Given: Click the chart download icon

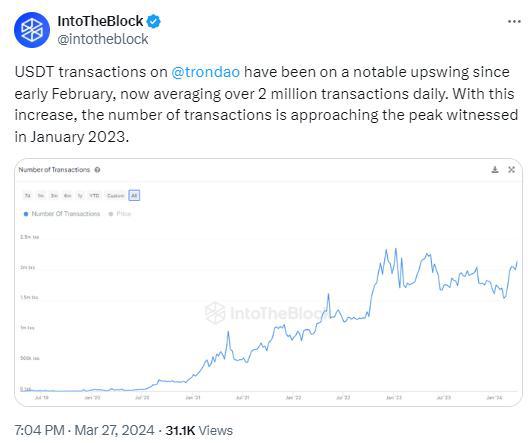Looking at the screenshot, I should coord(495,170).
